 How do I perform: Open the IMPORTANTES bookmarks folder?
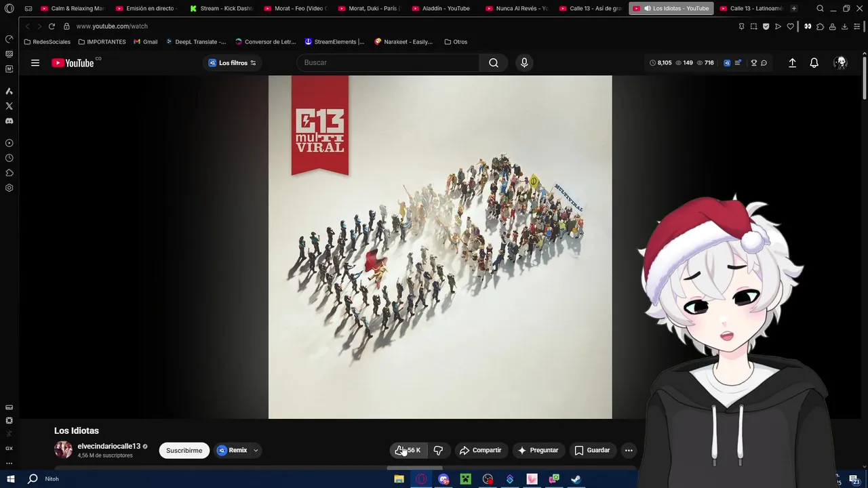coord(102,42)
